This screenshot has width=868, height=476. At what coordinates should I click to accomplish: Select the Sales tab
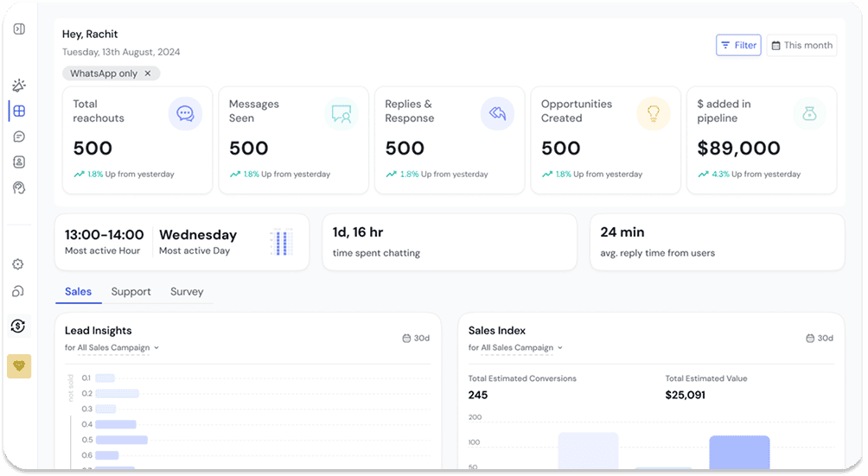click(78, 292)
